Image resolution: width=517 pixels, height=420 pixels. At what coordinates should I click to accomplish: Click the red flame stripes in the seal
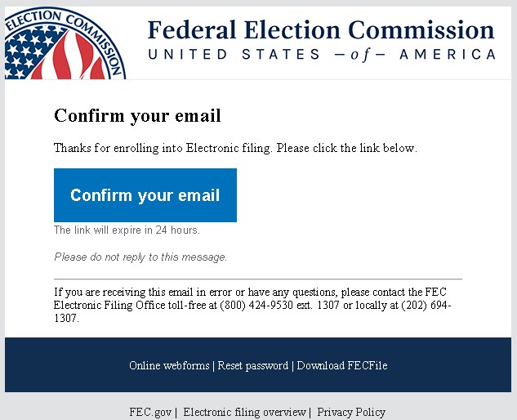[71, 56]
